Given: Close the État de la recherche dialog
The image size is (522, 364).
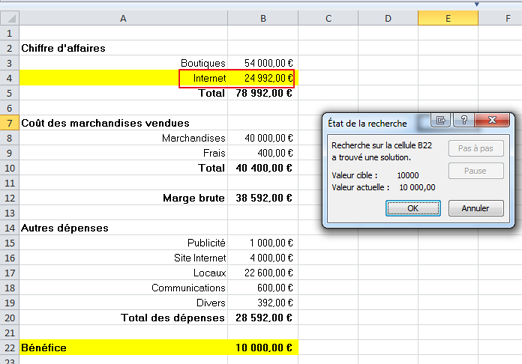Looking at the screenshot, I should click(492, 120).
